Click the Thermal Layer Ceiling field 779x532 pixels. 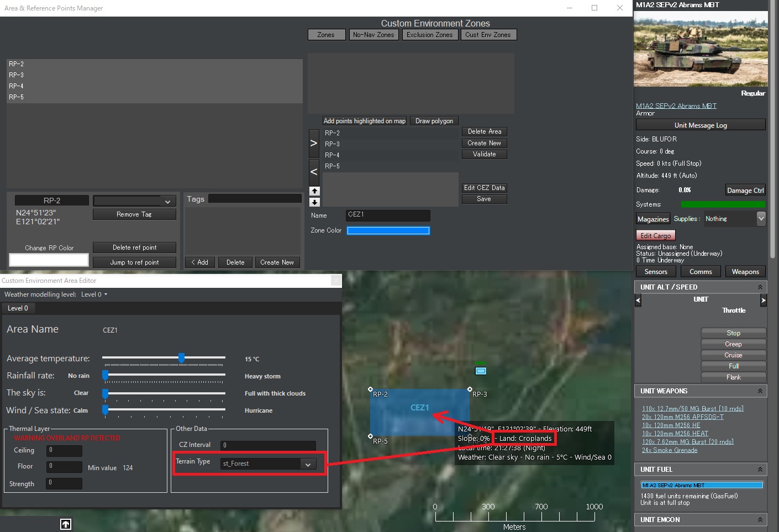click(x=64, y=451)
